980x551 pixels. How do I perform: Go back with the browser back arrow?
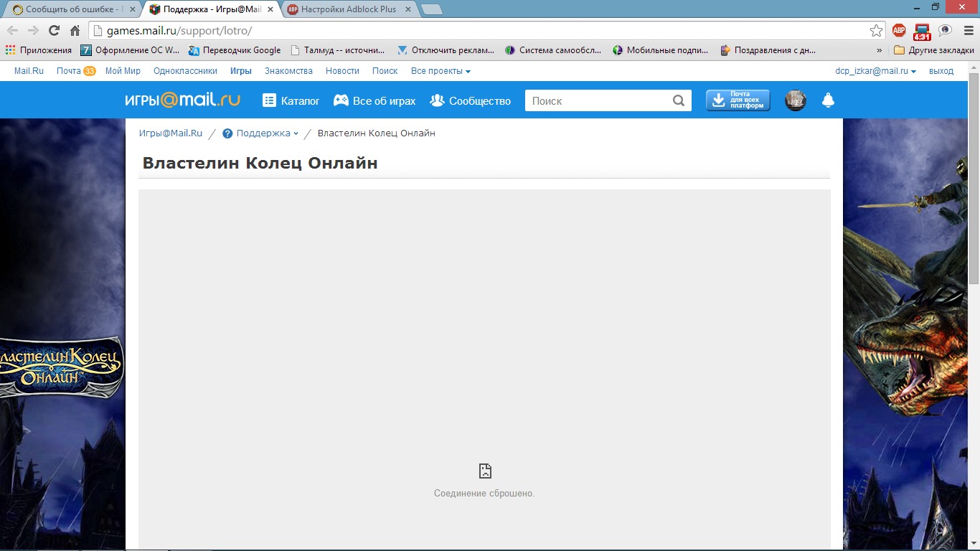coord(12,31)
